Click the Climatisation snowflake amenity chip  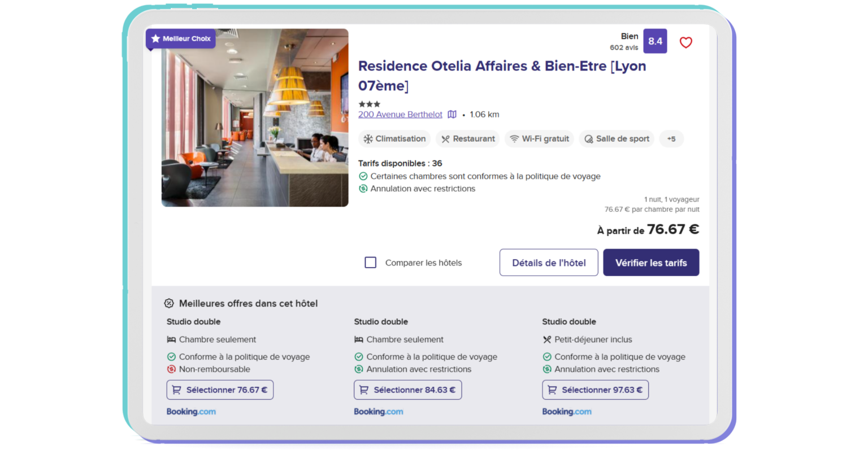[394, 139]
